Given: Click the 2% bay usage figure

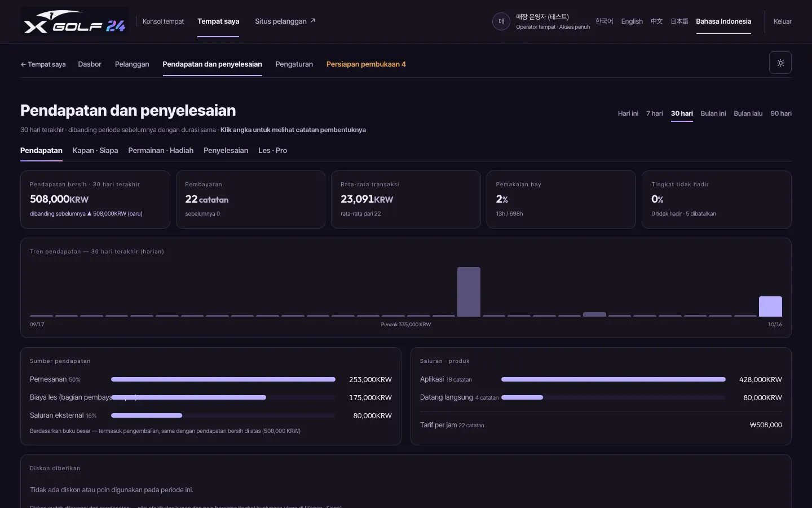Looking at the screenshot, I should [502, 199].
